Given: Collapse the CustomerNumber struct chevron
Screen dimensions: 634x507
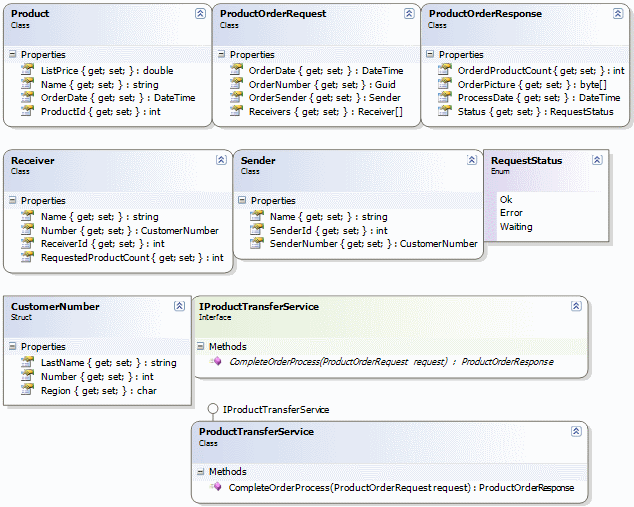Looking at the screenshot, I should click(179, 306).
